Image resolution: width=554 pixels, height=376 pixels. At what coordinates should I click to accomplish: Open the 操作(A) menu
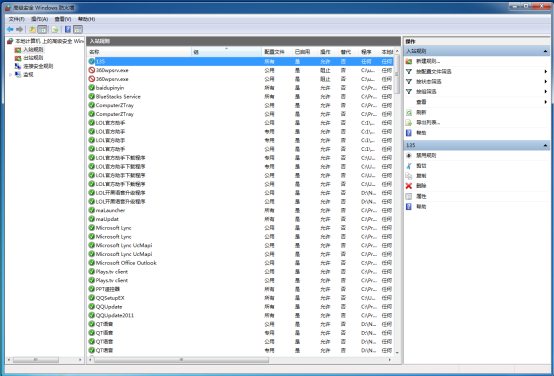(40, 19)
